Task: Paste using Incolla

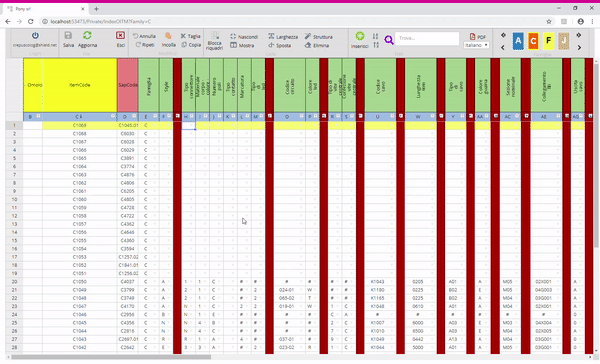Action: click(168, 40)
